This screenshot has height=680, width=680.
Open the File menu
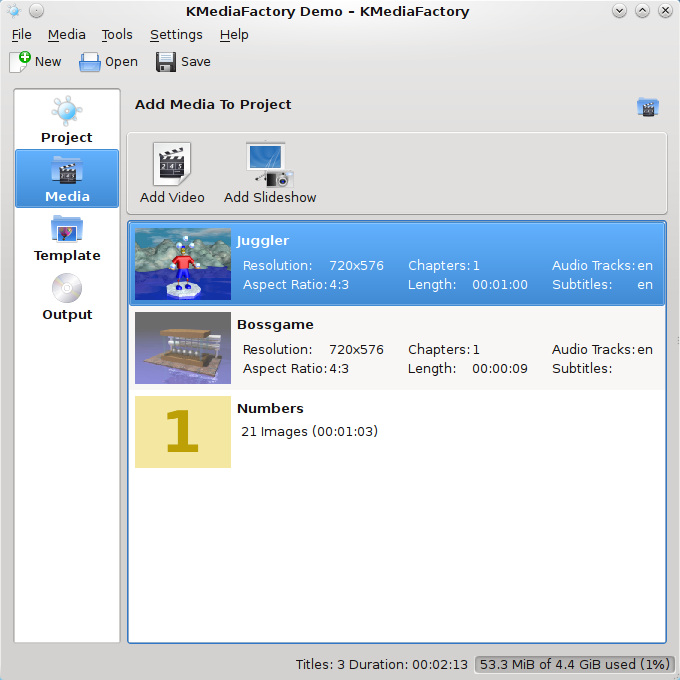point(22,35)
